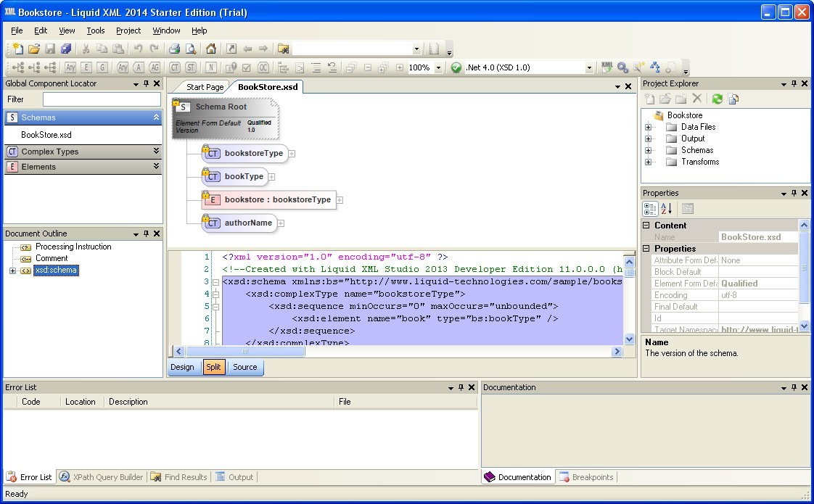Expand the Complex Types section
814x504 pixels.
(x=156, y=152)
